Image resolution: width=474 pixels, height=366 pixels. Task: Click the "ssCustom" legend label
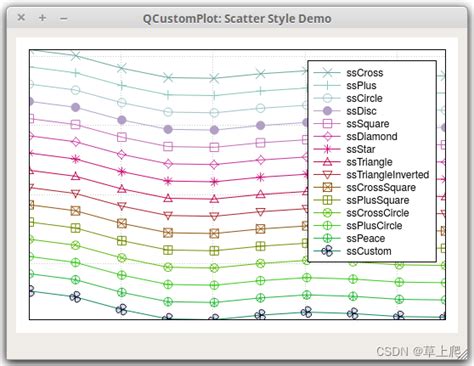369,251
